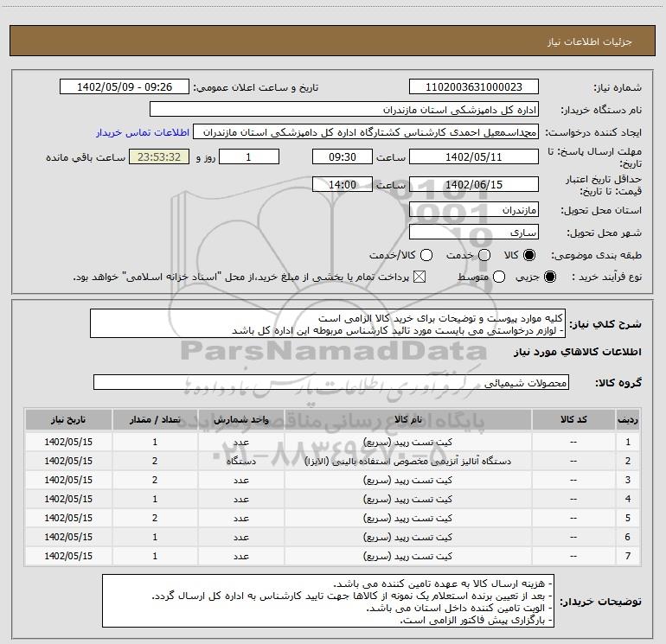
Task: Click product name in row 3
Action: [x=407, y=480]
